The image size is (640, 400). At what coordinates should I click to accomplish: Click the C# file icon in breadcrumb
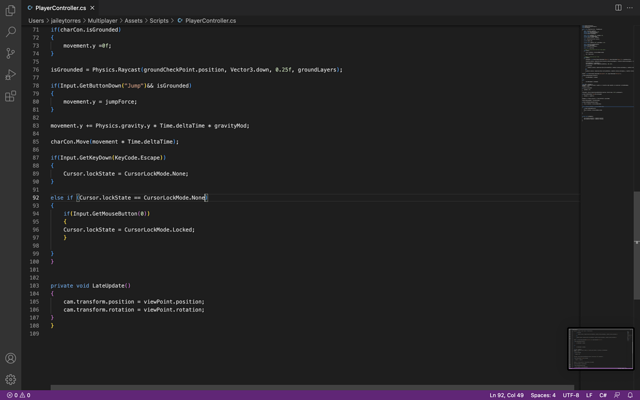[180, 20]
